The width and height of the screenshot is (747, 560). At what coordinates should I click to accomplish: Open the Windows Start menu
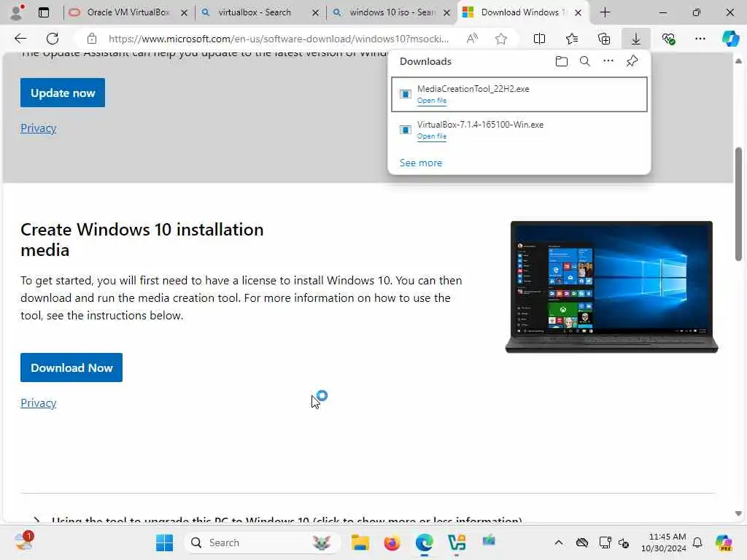[164, 542]
